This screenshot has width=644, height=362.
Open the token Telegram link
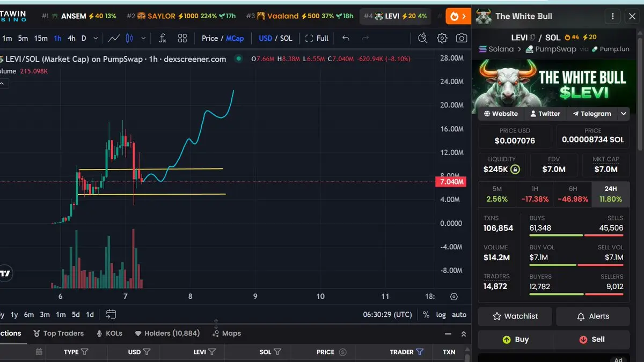pos(591,114)
